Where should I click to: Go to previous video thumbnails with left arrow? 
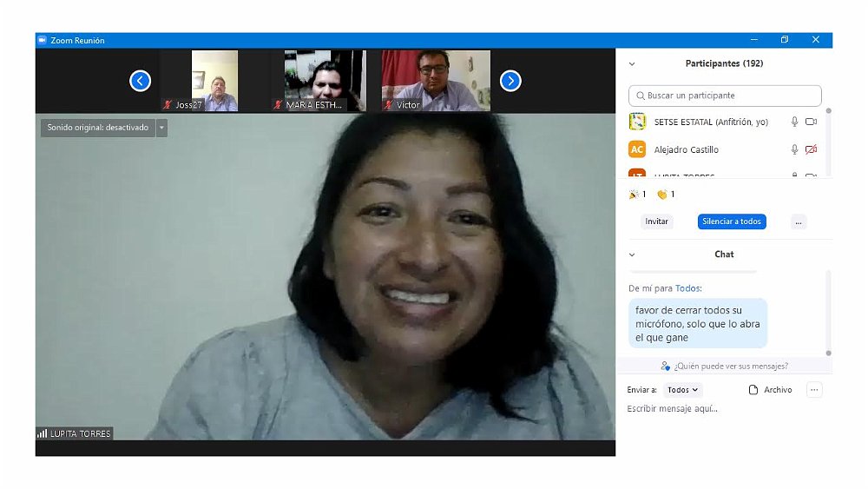coord(140,81)
